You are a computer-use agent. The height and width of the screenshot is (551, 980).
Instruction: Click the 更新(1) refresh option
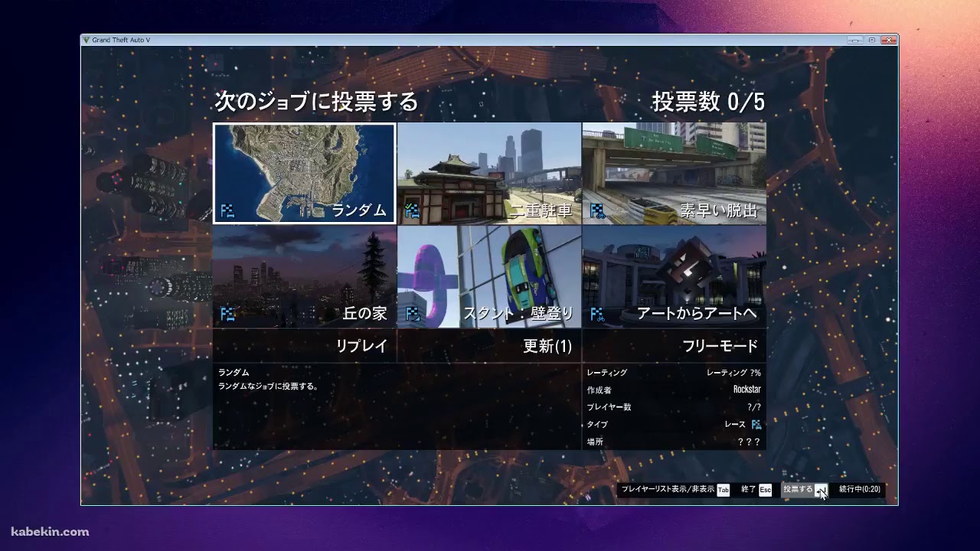click(489, 346)
